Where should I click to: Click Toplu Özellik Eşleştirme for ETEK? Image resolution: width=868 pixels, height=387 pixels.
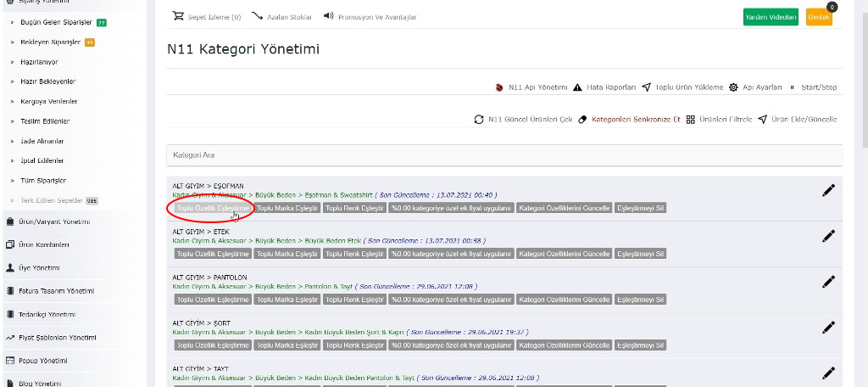coord(213,254)
